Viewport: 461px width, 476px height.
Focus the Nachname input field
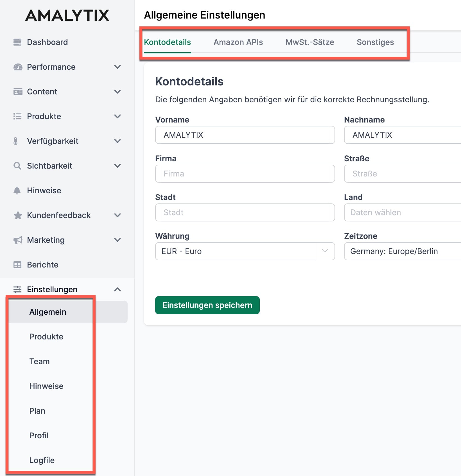coord(403,135)
